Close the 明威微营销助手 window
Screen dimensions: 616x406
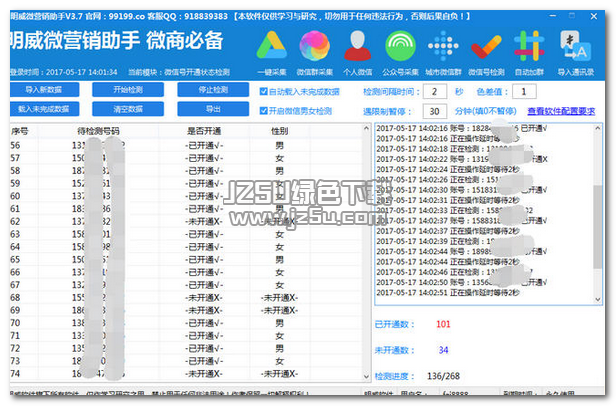tap(594, 16)
